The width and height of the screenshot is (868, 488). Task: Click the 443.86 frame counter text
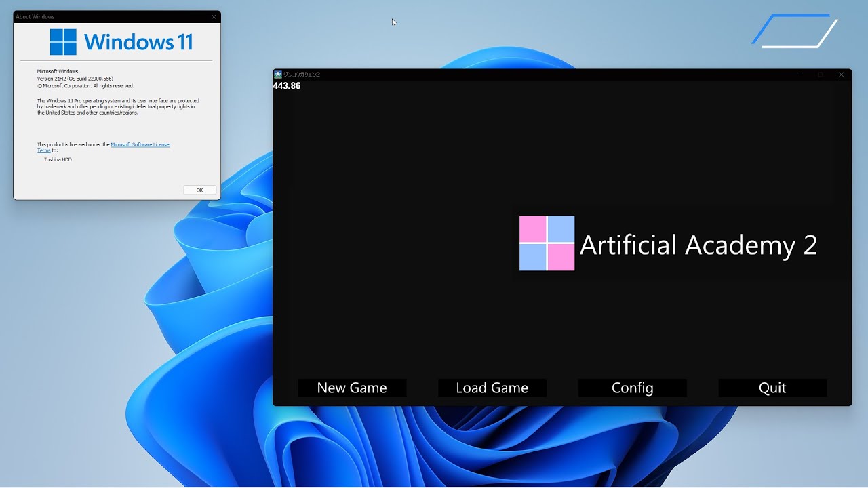click(287, 86)
